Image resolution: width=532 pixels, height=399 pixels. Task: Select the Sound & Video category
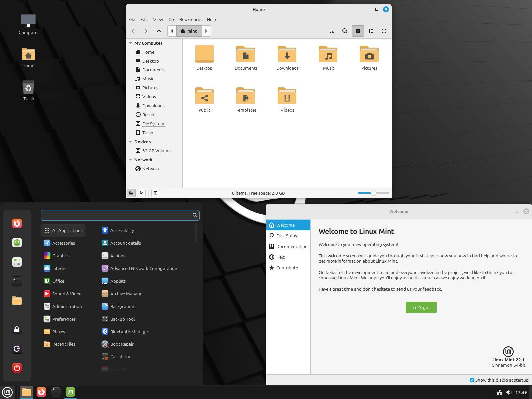(63, 294)
